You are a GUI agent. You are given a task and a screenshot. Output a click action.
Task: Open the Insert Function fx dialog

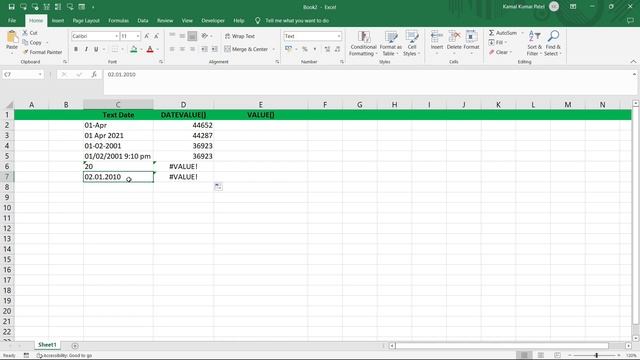pos(94,74)
